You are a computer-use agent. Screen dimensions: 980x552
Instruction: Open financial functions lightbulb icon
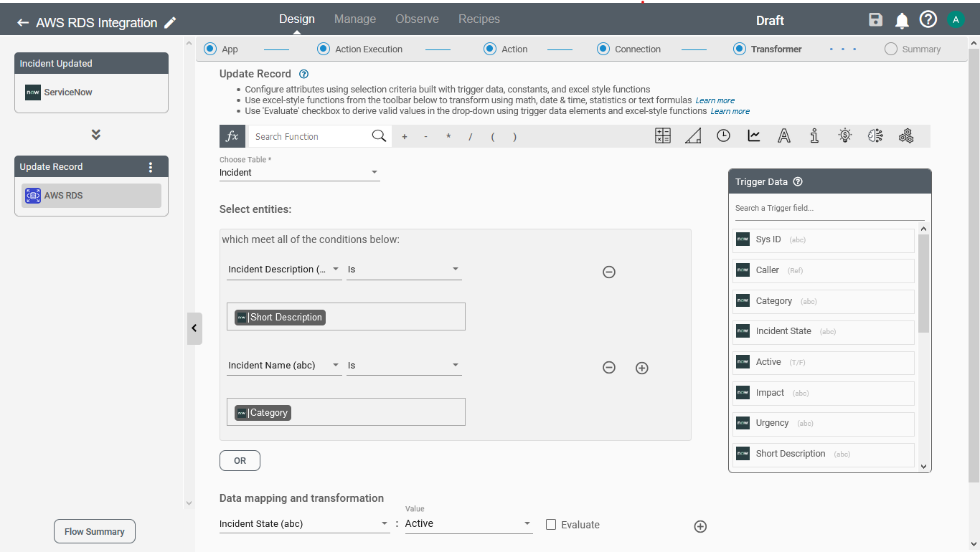pos(845,135)
